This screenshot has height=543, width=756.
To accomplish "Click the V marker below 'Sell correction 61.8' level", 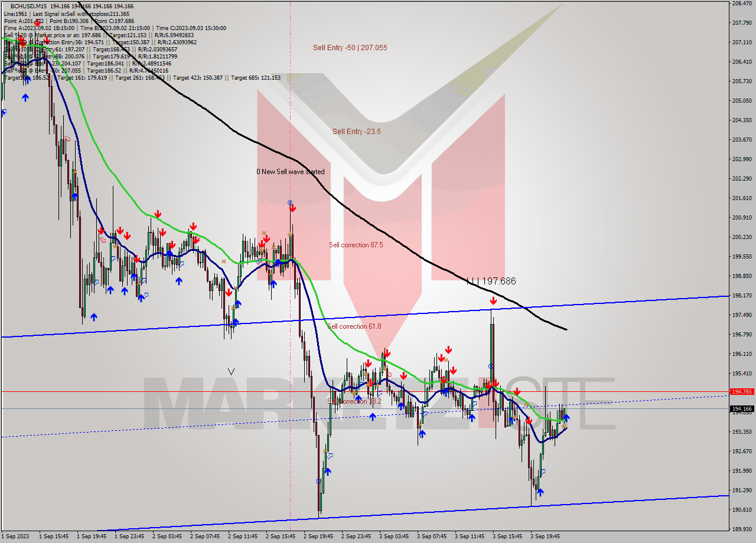I will [232, 372].
